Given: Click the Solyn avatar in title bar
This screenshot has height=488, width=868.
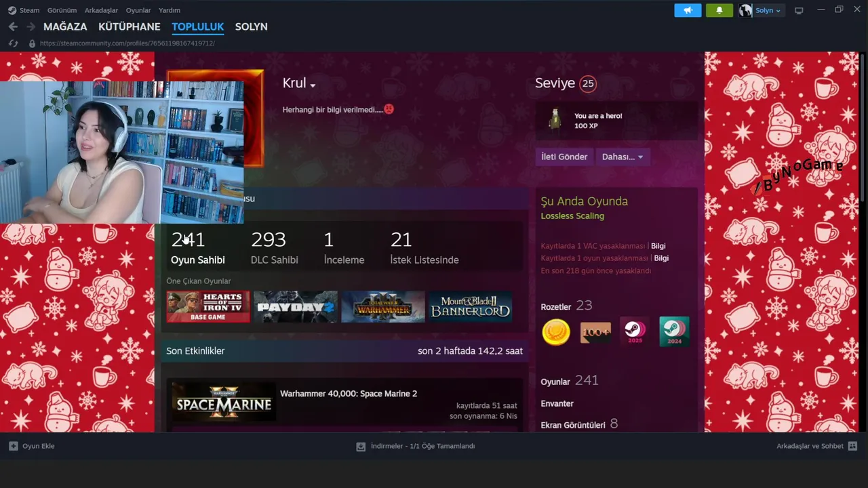Looking at the screenshot, I should [746, 10].
